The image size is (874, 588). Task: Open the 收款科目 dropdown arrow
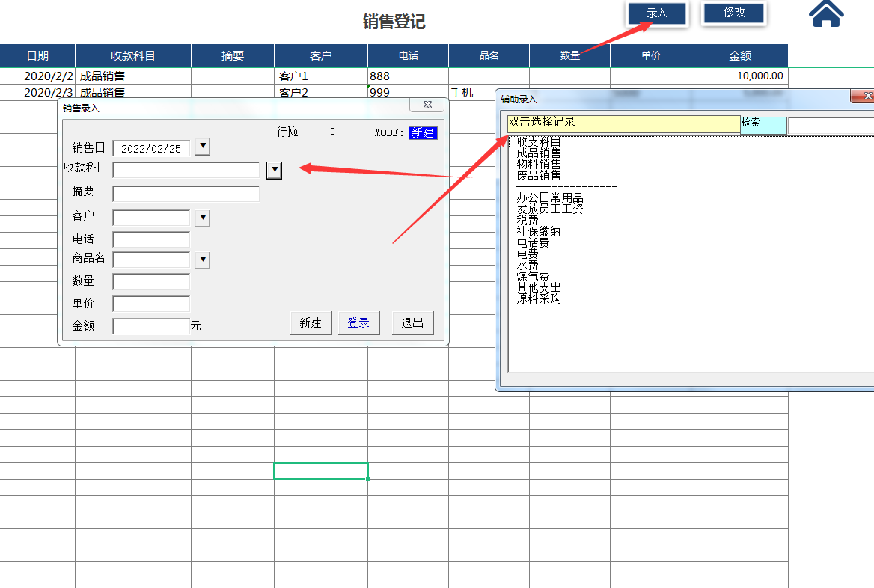tap(274, 170)
